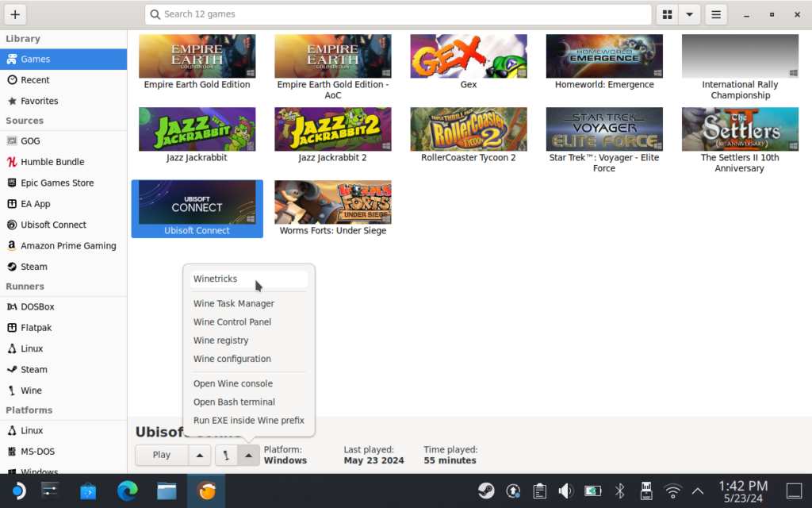
Task: Select EA App source
Action: point(63,204)
